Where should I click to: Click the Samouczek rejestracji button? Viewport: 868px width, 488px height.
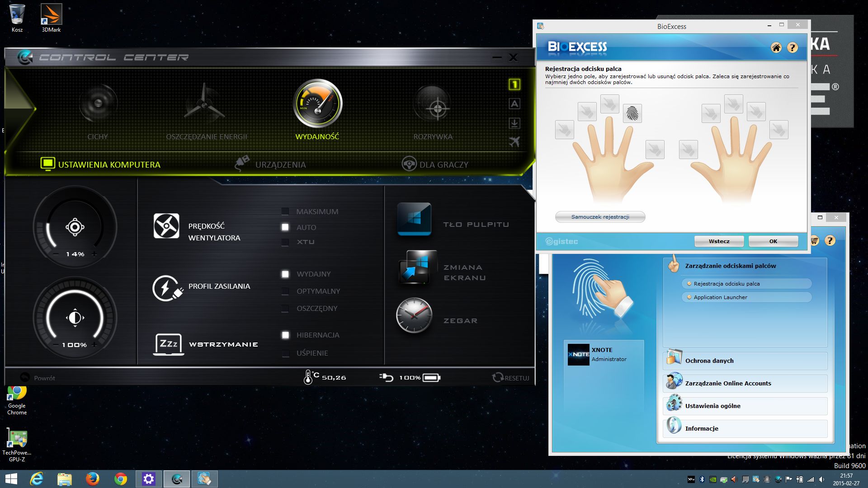(x=599, y=217)
